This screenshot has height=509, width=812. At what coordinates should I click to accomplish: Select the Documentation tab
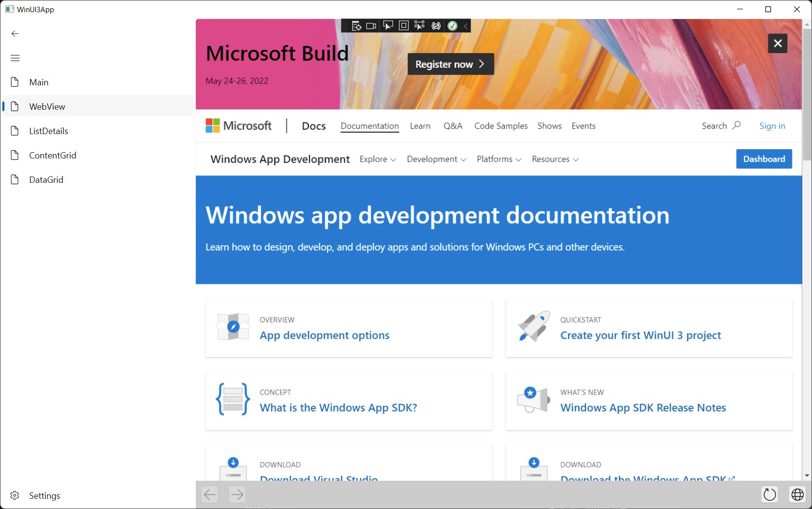coord(370,126)
